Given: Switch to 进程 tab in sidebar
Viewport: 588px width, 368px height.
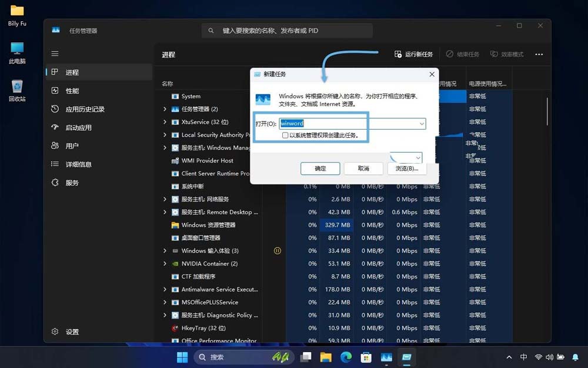Looking at the screenshot, I should [x=99, y=72].
